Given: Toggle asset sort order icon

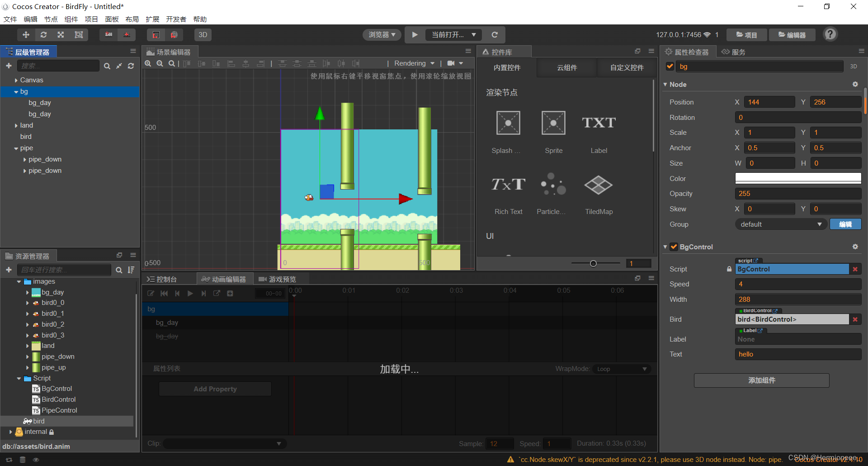Looking at the screenshot, I should point(131,270).
